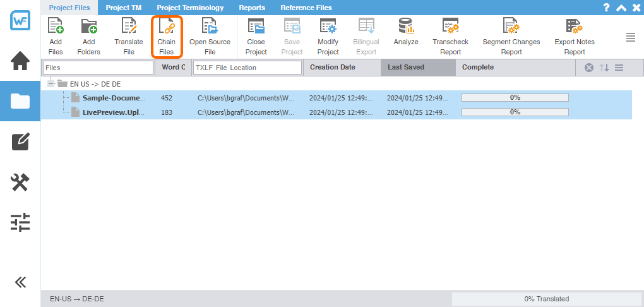Viewport: 644px width, 307px height.
Task: Collapse the EN US -> DE DE tree node
Action: pyautogui.click(x=51, y=83)
